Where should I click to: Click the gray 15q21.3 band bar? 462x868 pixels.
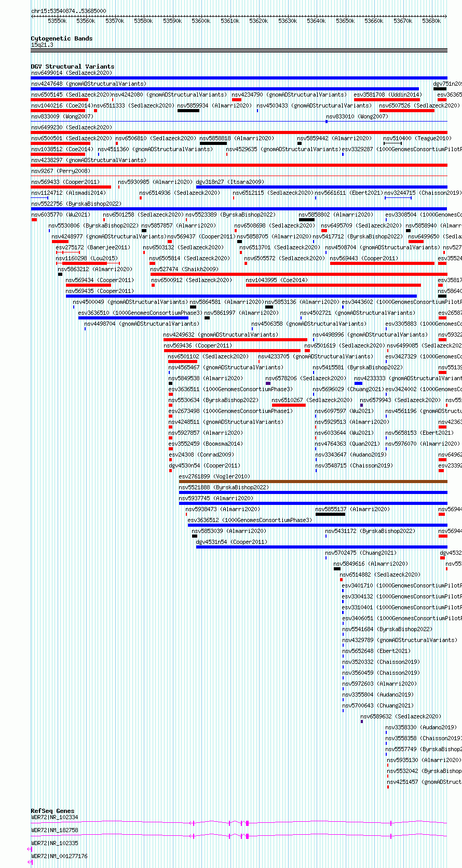coord(239,50)
